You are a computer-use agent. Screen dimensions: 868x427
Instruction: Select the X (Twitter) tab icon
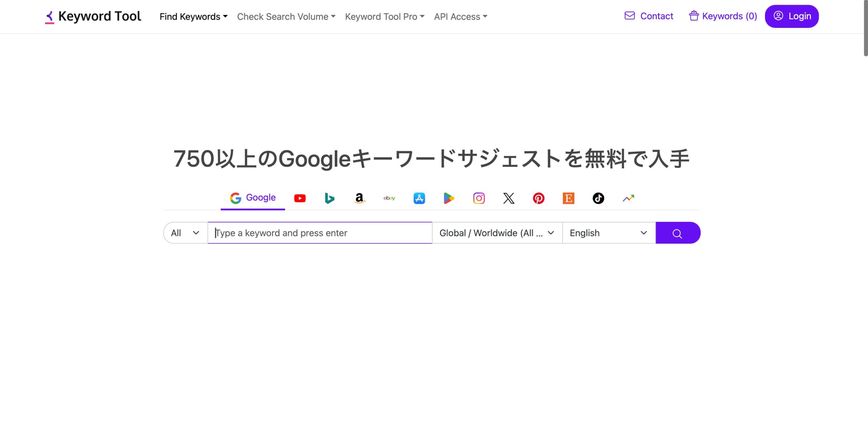509,198
